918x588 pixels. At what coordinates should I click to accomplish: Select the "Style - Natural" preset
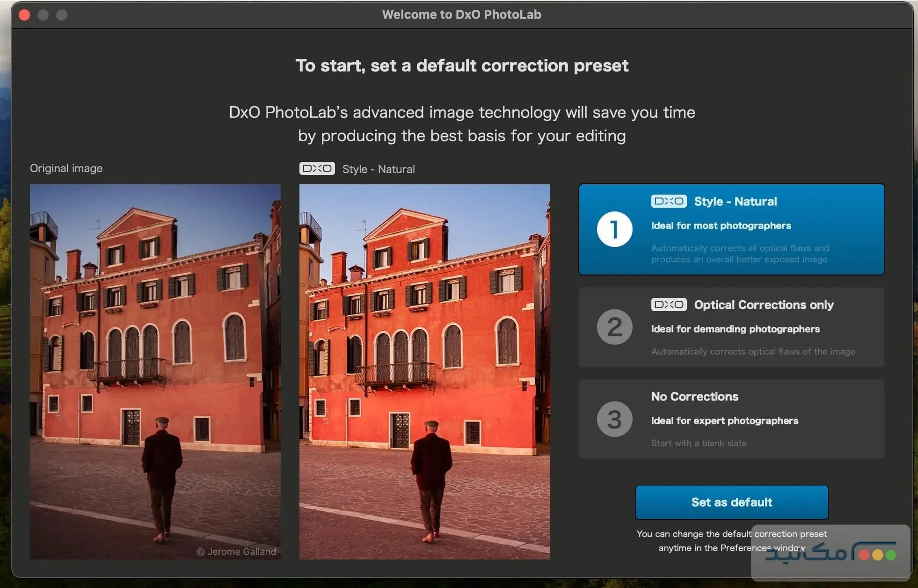(731, 229)
